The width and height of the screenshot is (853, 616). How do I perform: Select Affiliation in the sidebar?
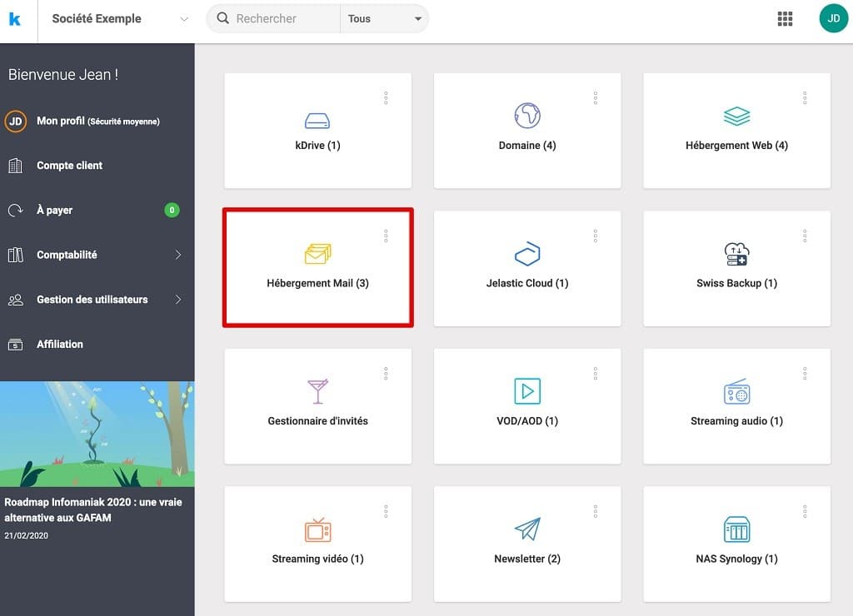[x=60, y=345]
